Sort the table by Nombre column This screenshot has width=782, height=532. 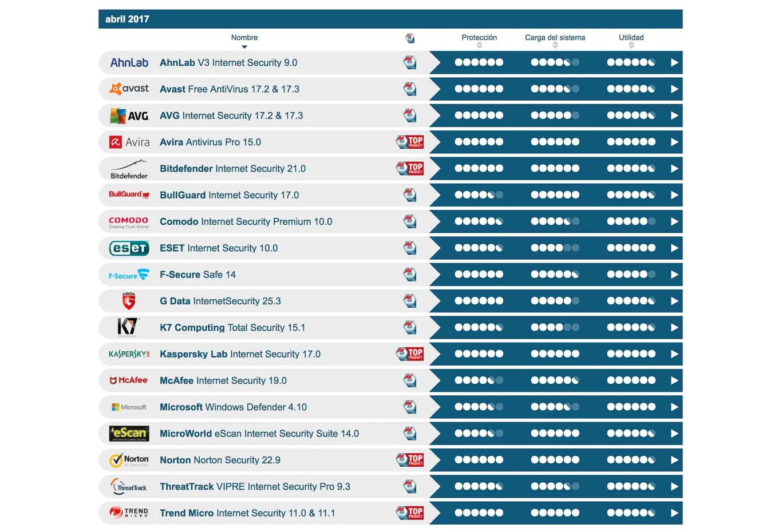coord(244,38)
